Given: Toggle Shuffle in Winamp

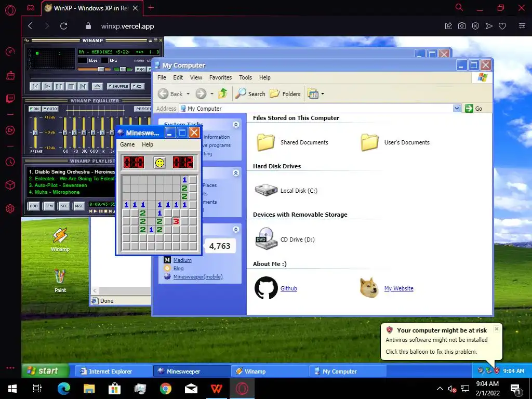Looking at the screenshot, I should click(118, 87).
